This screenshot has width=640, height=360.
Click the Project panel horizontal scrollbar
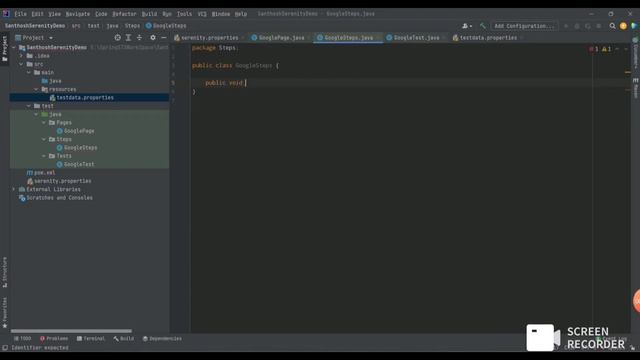71,331
